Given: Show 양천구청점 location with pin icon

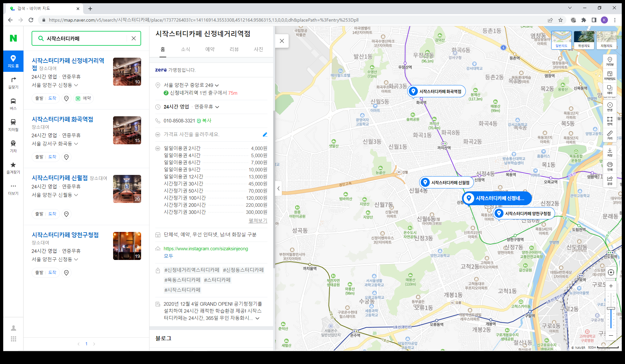Looking at the screenshot, I should pos(66,273).
